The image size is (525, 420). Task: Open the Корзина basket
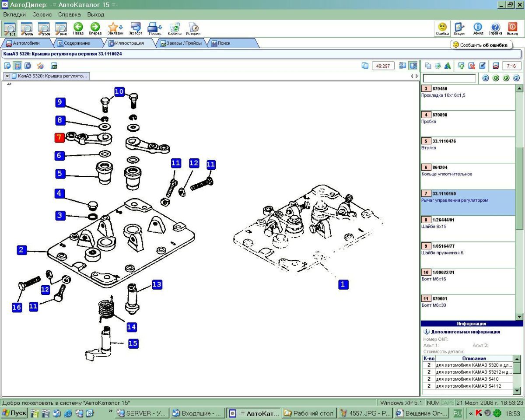(x=175, y=28)
